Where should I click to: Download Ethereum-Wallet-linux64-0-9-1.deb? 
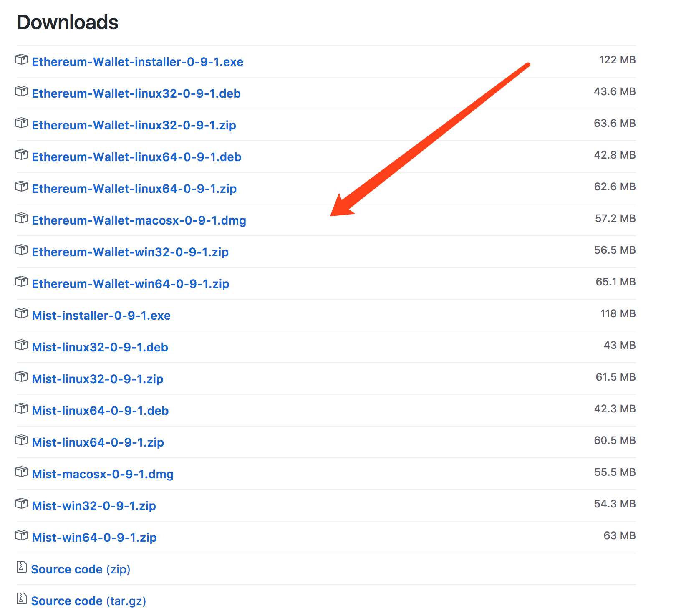point(137,157)
